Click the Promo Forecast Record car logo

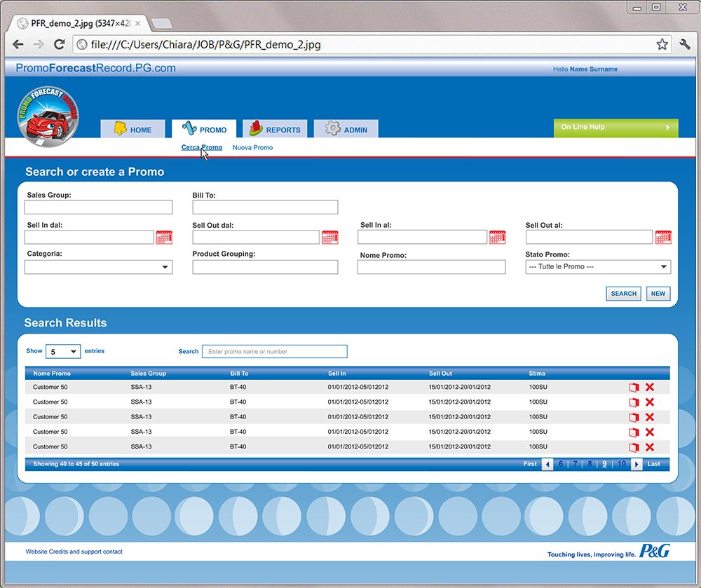[48, 117]
